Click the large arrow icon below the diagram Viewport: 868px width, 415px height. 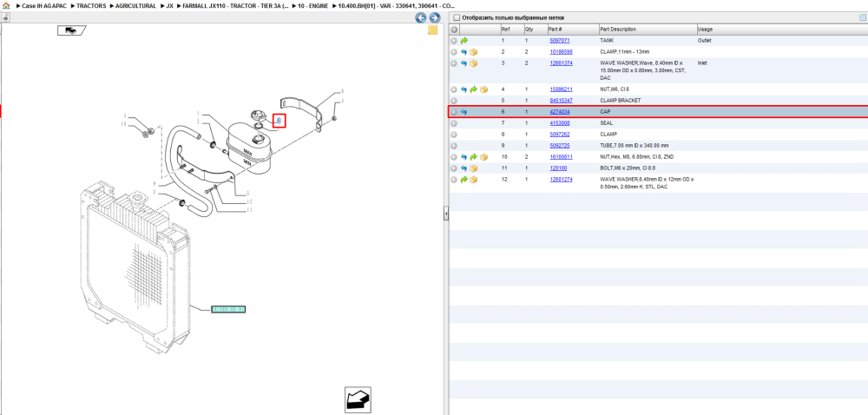(x=358, y=399)
